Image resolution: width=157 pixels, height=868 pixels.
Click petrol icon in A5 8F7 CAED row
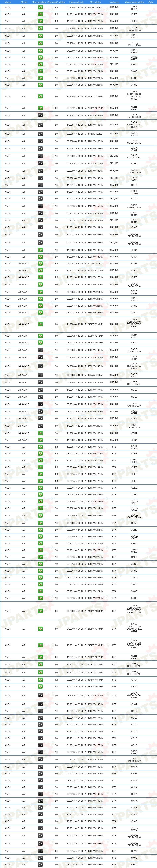click(x=40, y=557)
